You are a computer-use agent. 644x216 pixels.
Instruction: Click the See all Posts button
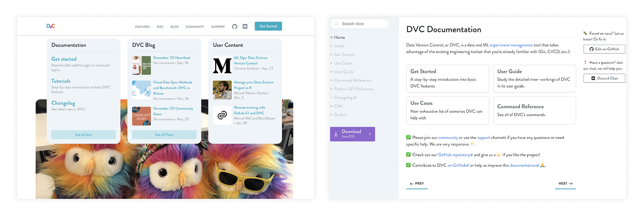pyautogui.click(x=164, y=134)
